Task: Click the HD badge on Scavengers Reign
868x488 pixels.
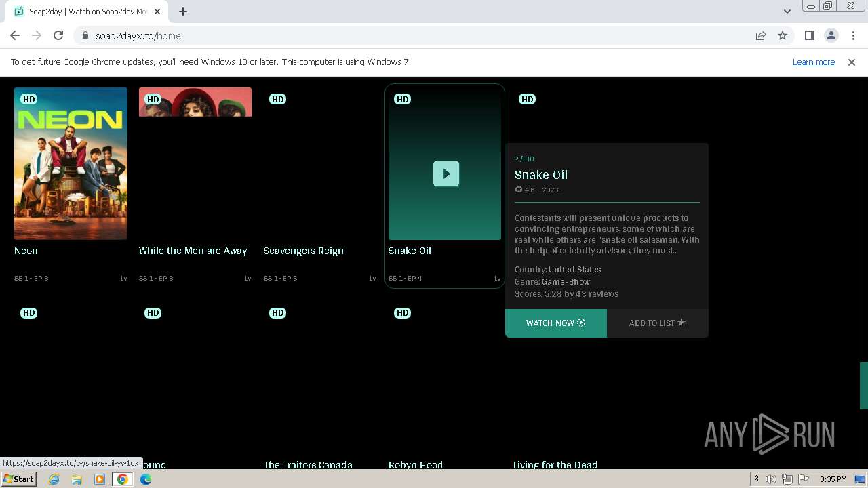Action: point(278,99)
